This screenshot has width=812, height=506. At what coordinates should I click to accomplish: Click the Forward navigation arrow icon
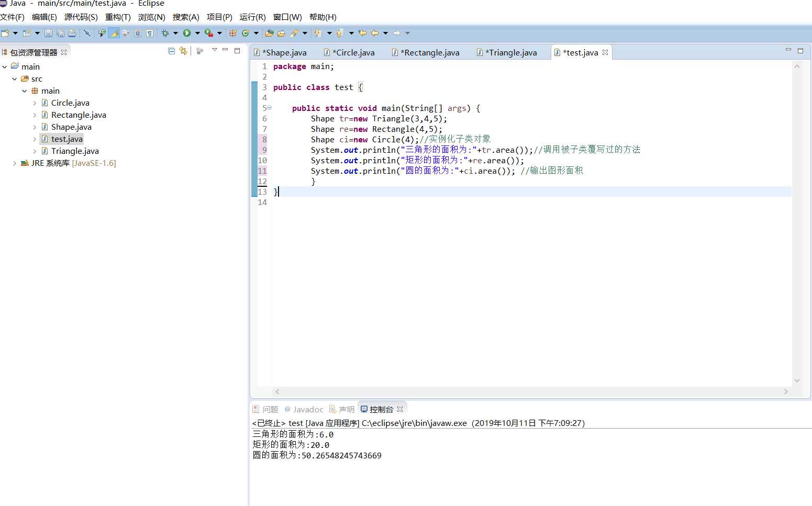pos(397,33)
